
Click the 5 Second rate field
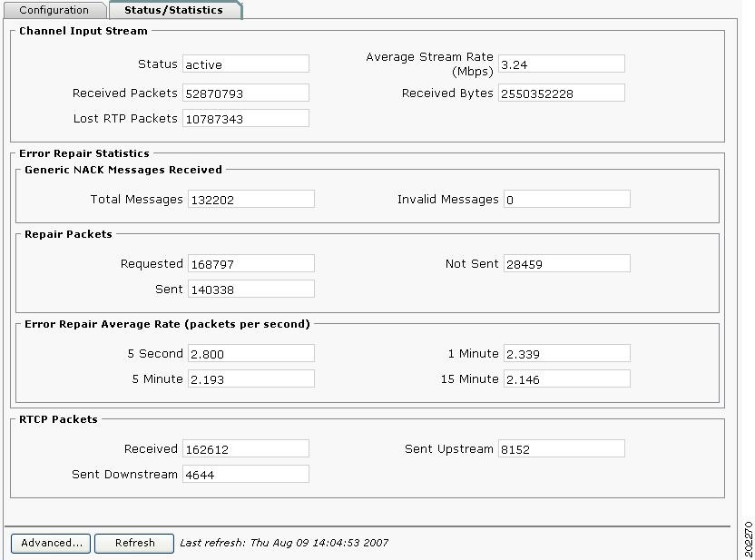click(x=250, y=353)
